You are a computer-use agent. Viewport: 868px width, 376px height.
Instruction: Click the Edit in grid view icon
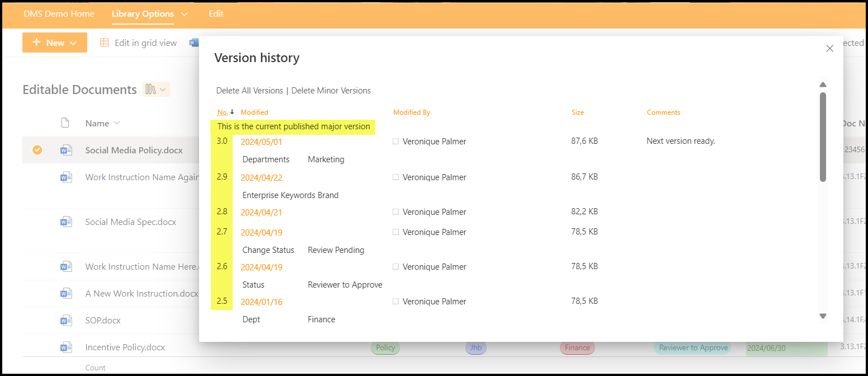(x=105, y=43)
